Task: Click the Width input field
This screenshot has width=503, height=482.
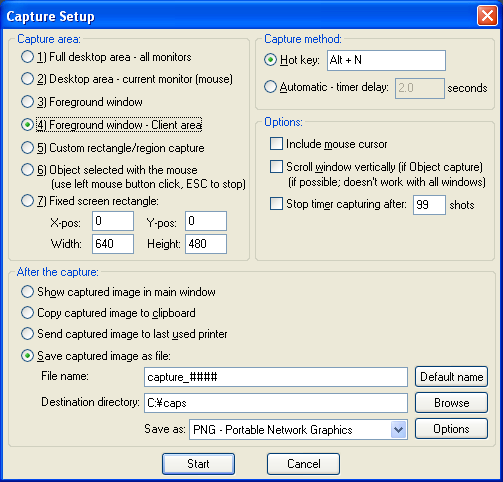Action: [x=113, y=244]
